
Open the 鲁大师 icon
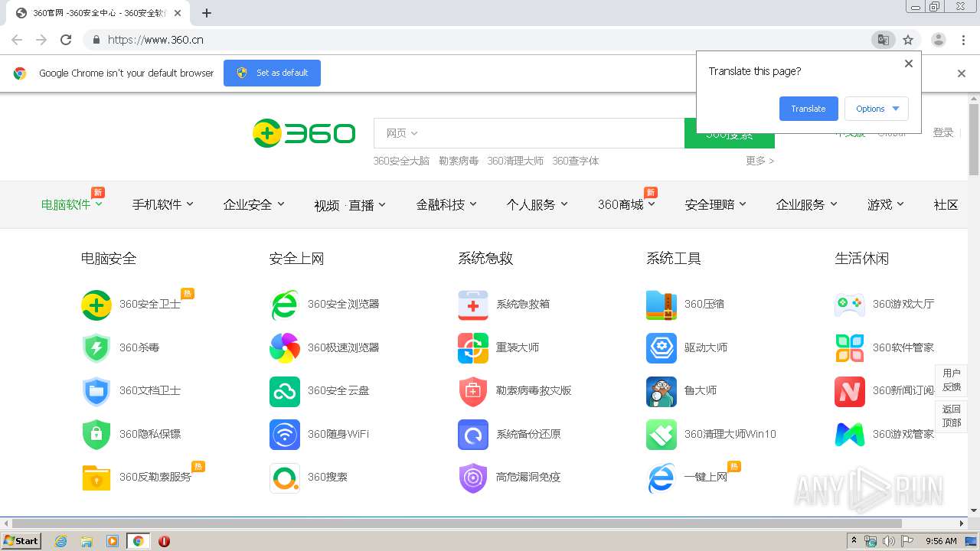(x=661, y=391)
